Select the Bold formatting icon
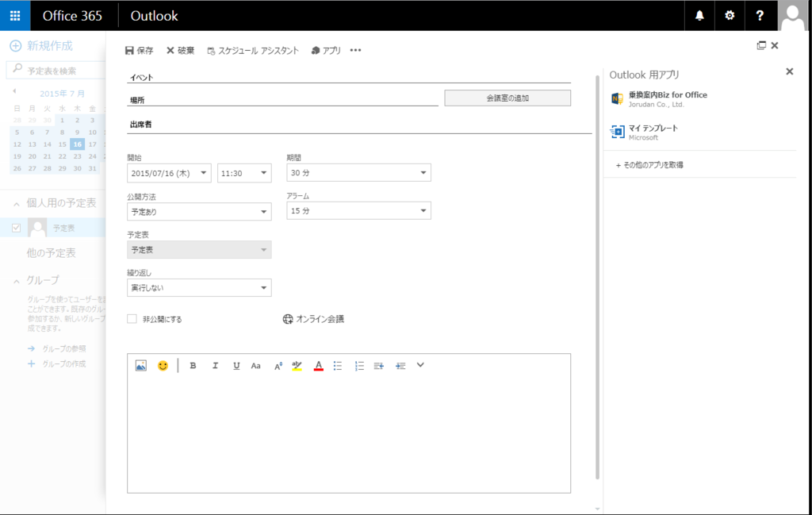812x515 pixels. coord(193,365)
